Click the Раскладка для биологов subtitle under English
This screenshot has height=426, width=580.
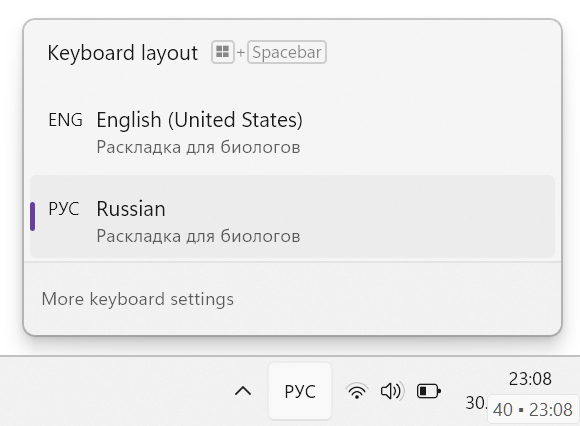point(198,147)
